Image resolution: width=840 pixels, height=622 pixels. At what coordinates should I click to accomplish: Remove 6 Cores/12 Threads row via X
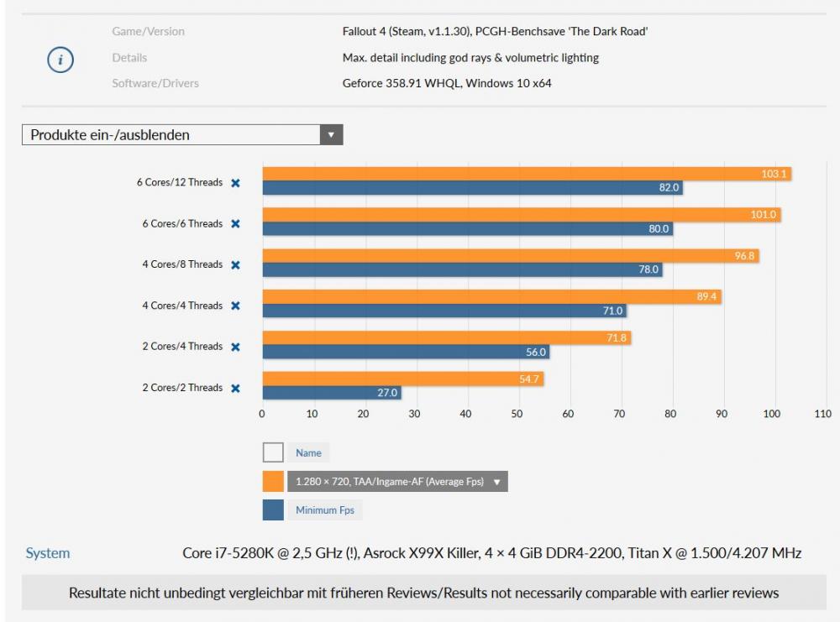click(235, 183)
